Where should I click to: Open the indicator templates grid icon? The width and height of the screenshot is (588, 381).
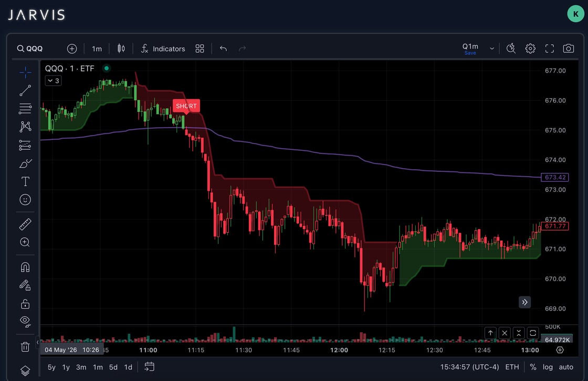pyautogui.click(x=200, y=49)
